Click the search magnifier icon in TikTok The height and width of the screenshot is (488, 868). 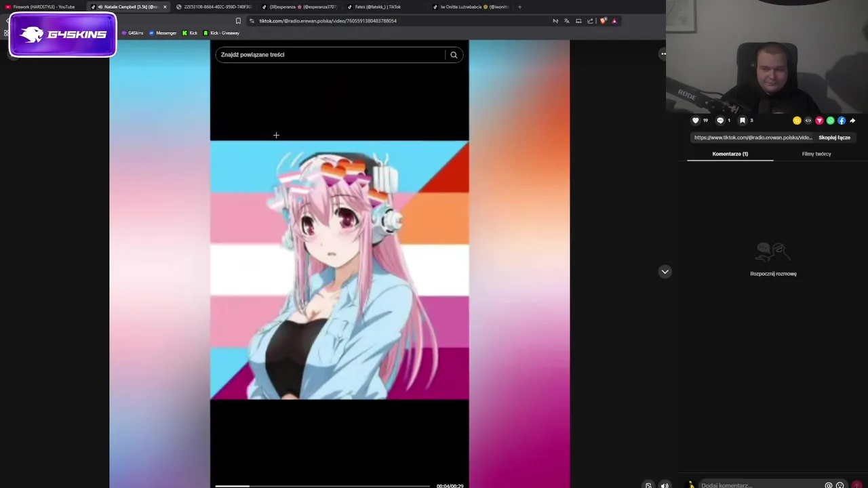coord(454,55)
